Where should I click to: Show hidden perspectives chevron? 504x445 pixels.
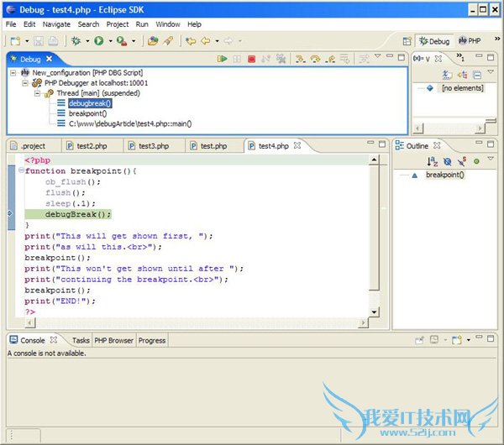point(497,39)
